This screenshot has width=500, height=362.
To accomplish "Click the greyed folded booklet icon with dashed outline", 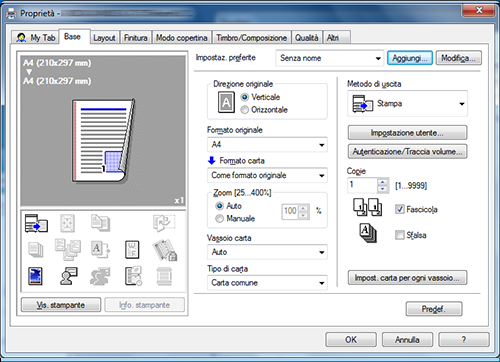I will (164, 223).
